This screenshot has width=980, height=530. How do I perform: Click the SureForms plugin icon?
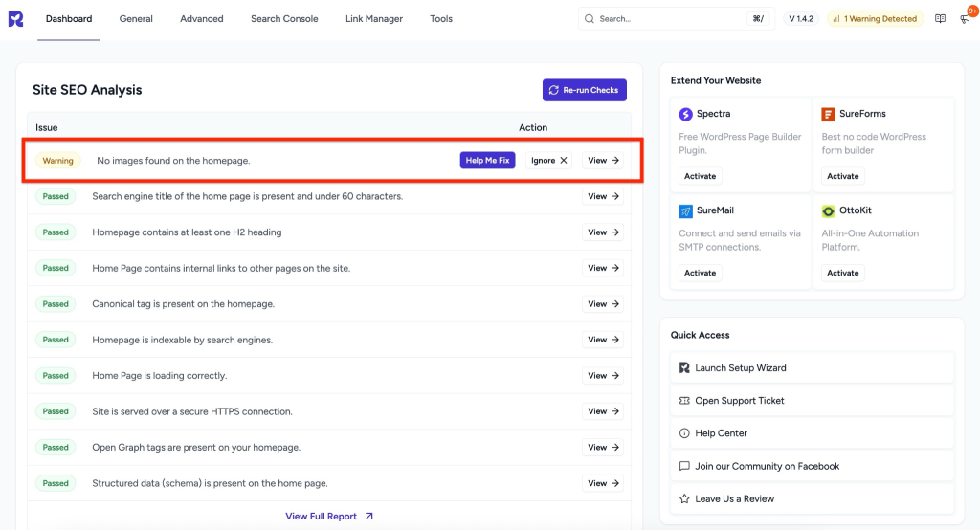829,114
